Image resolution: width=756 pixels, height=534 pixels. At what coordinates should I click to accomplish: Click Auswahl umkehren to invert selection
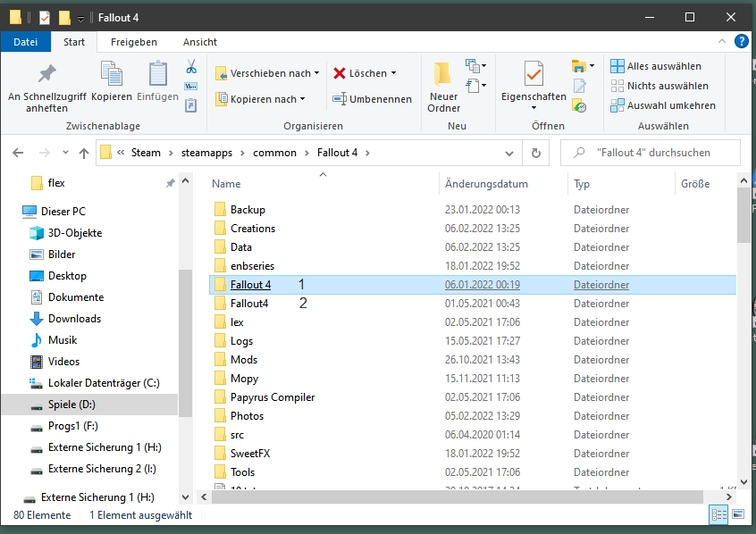click(x=663, y=105)
